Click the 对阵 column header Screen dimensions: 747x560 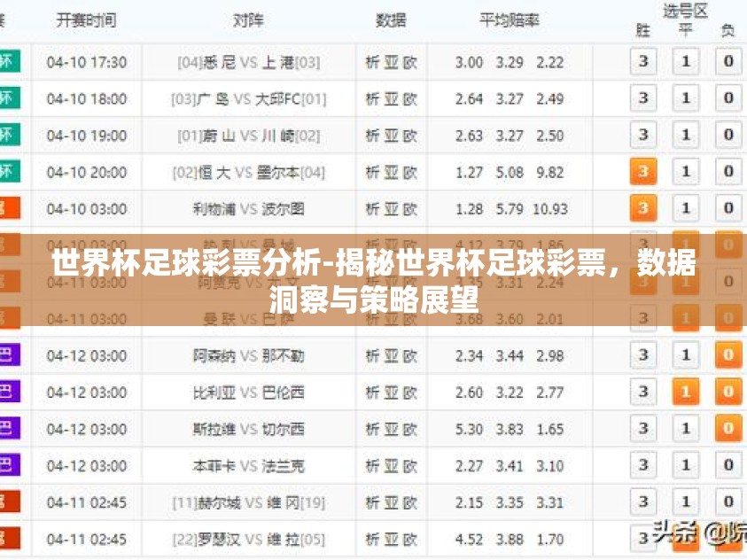click(x=248, y=20)
